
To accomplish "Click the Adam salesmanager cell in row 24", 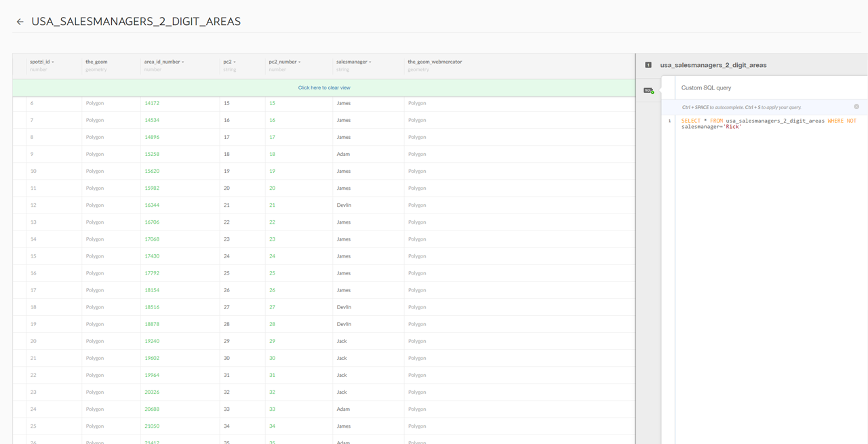I will pos(343,409).
